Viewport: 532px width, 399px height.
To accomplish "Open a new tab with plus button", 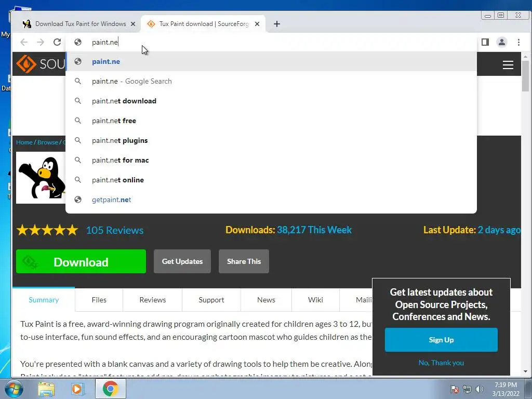I will (277, 24).
